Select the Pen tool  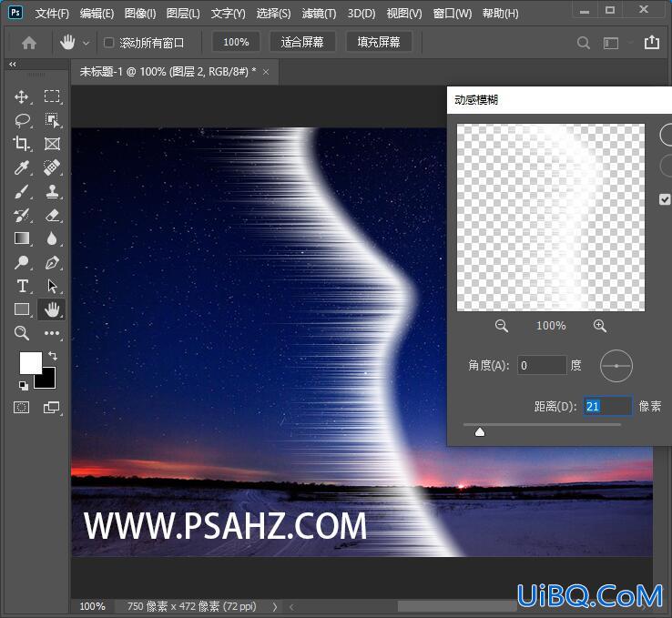pyautogui.click(x=52, y=262)
